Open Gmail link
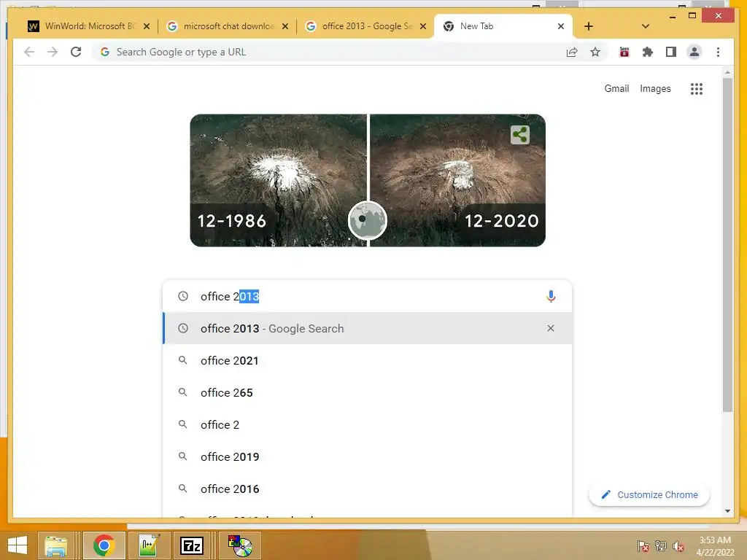747x560 pixels. [x=616, y=88]
